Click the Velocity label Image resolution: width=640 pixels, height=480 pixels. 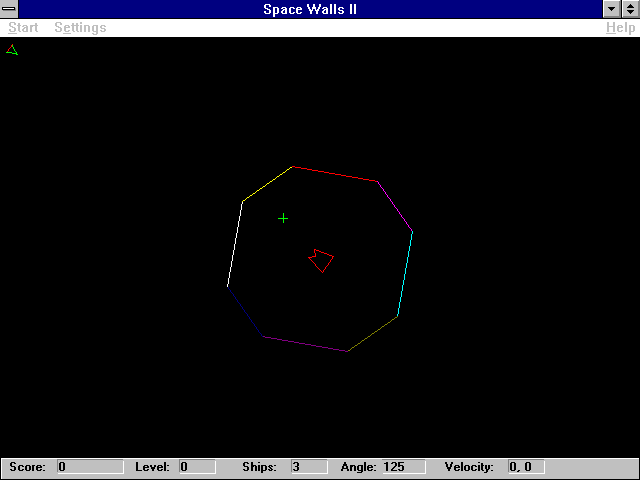pyautogui.click(x=469, y=467)
